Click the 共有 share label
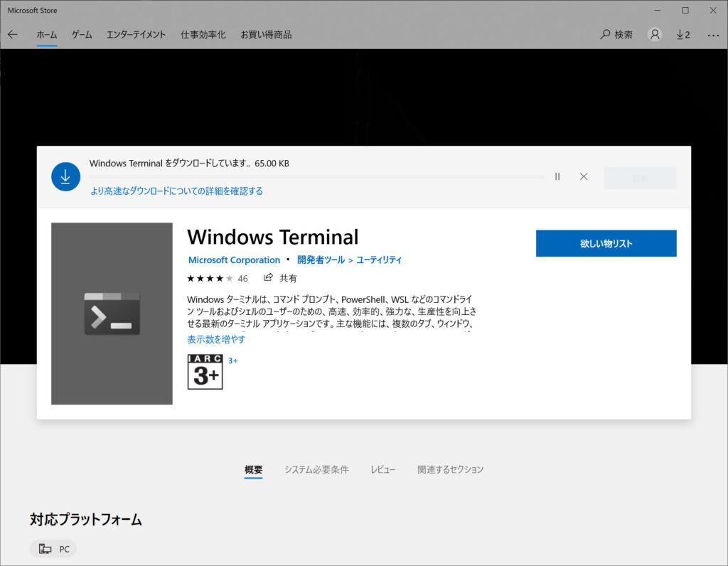 [288, 278]
